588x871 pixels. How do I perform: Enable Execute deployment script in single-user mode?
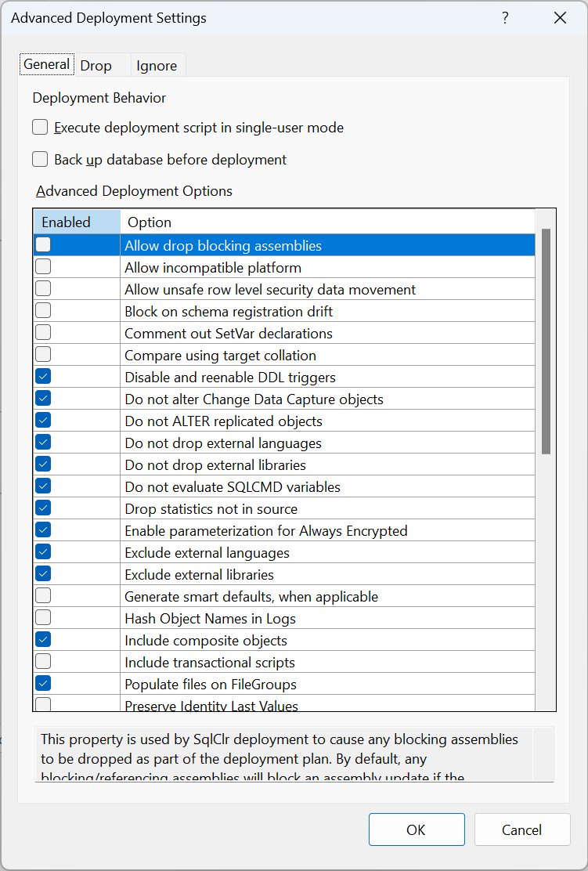pyautogui.click(x=40, y=128)
